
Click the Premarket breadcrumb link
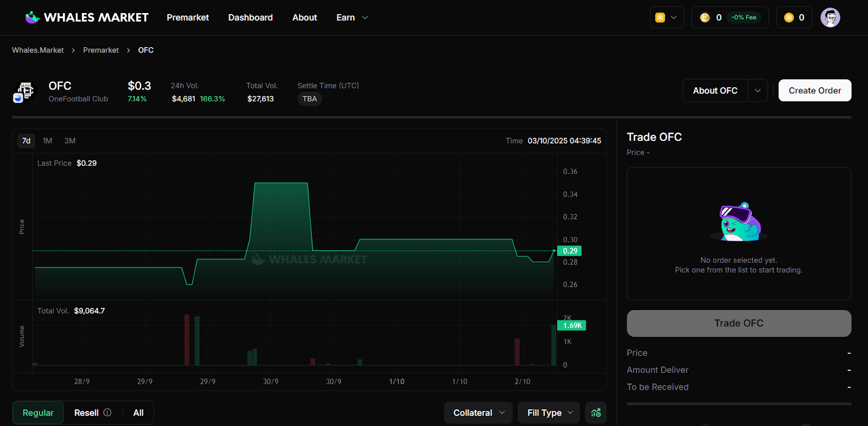pos(101,50)
